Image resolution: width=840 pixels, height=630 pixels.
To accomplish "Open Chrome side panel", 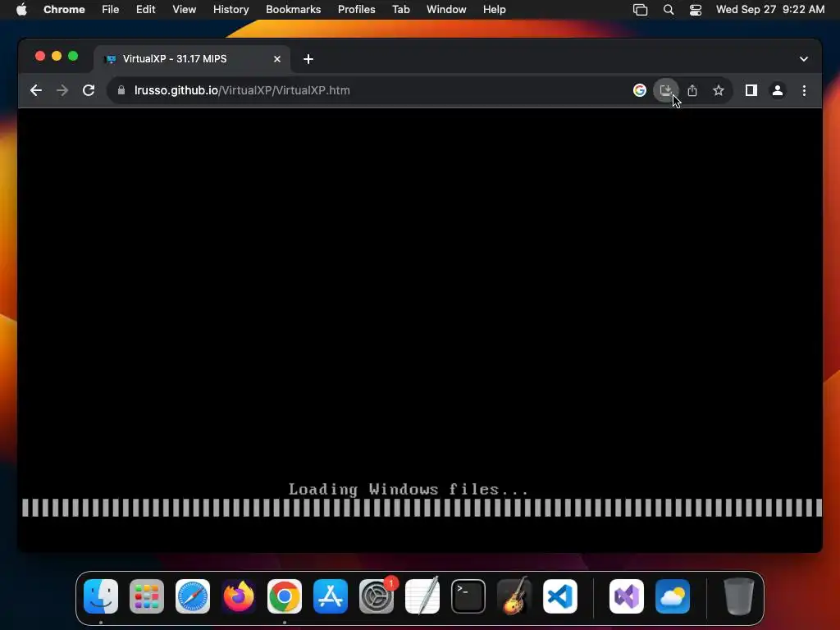I will pos(751,90).
